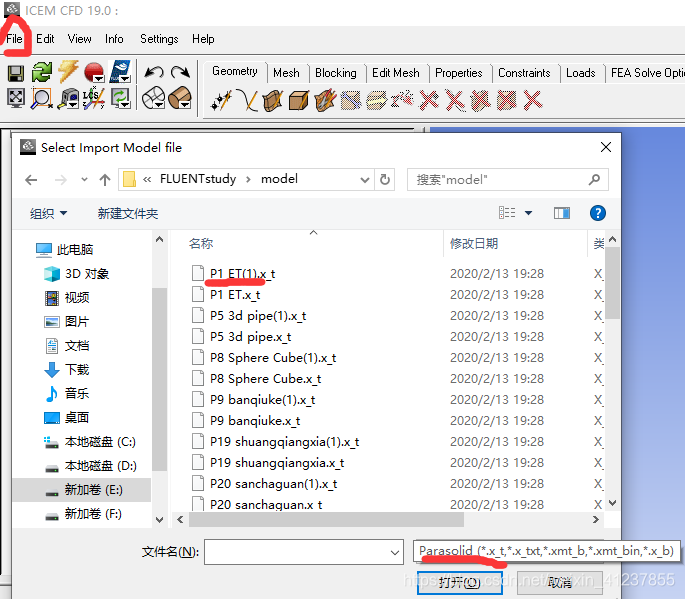Refresh the model folder listing

tap(384, 180)
